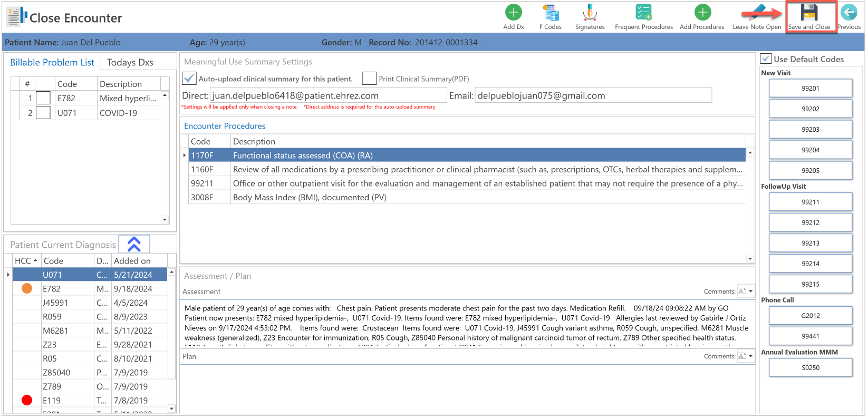Image resolution: width=868 pixels, height=418 pixels.
Task: Expand Plan comments dropdown arrow
Action: point(751,356)
